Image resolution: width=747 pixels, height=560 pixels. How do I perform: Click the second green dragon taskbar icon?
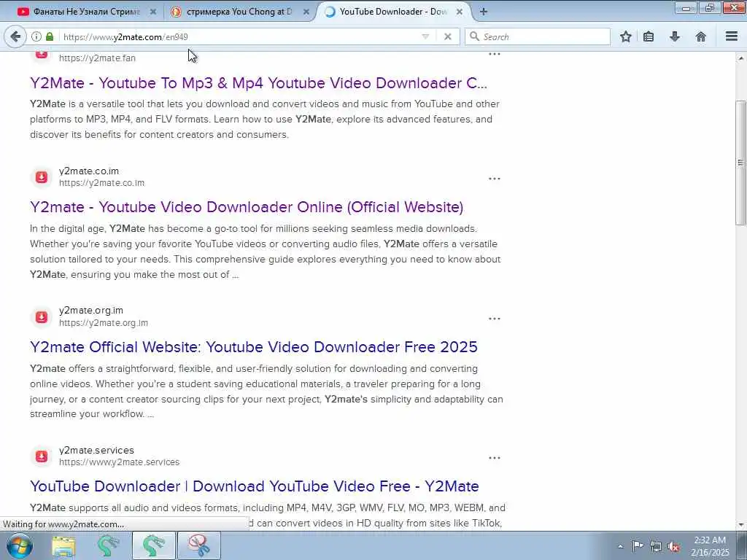pos(153,545)
